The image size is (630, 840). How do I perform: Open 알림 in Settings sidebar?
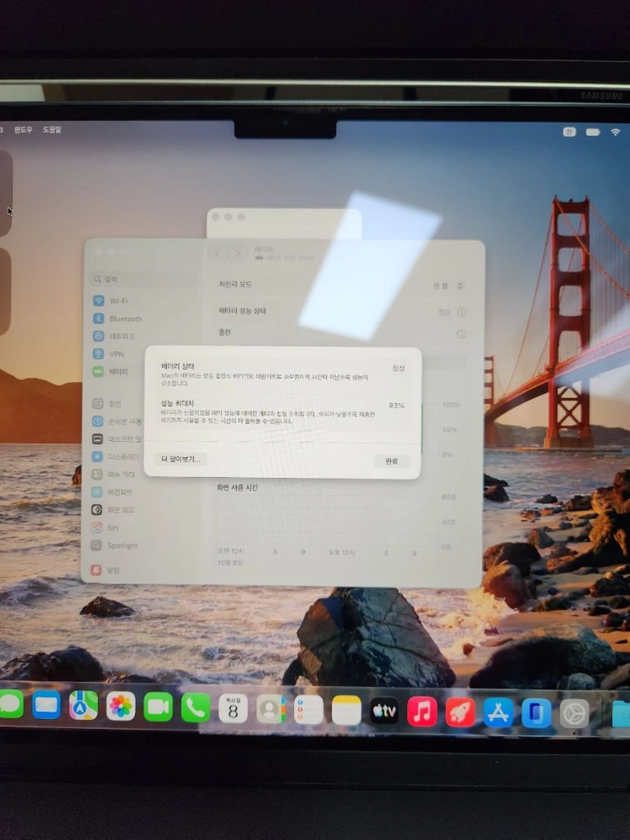coord(106,570)
